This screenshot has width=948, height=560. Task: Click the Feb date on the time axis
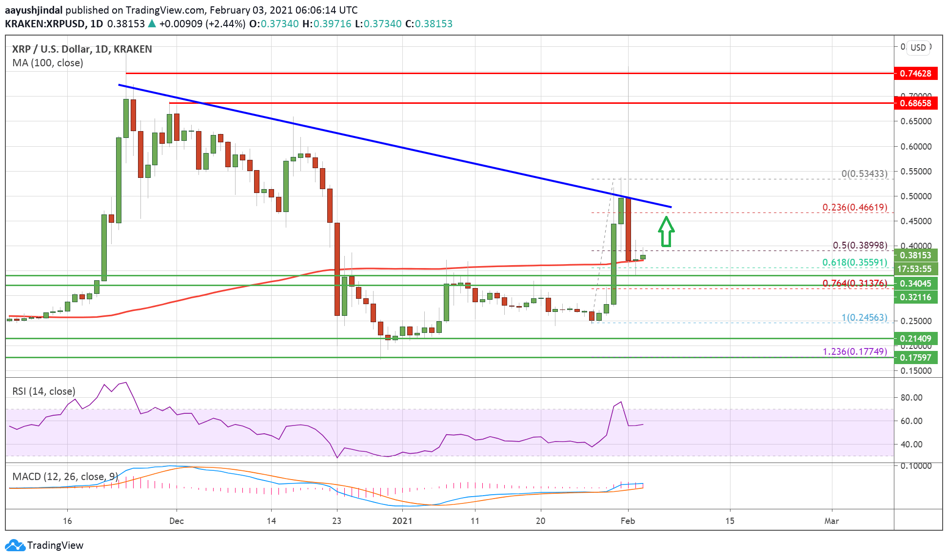[x=628, y=521]
